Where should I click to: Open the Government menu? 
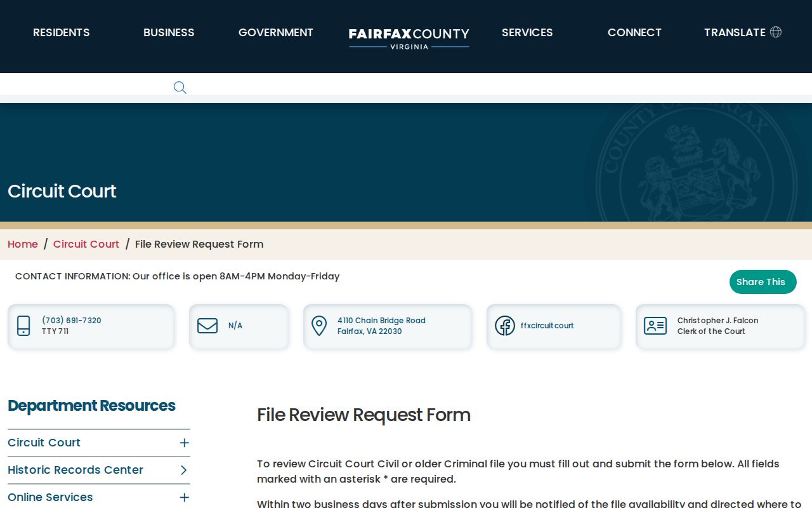coord(276,32)
